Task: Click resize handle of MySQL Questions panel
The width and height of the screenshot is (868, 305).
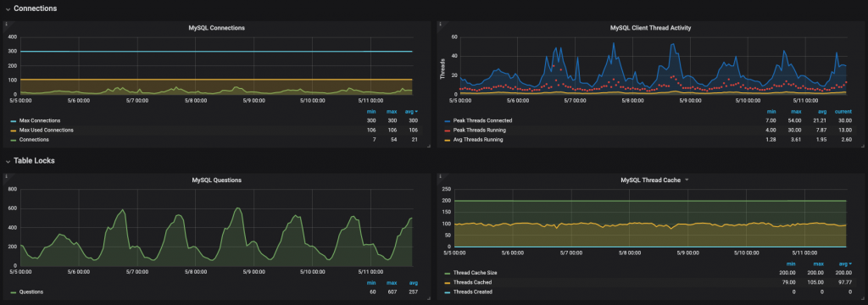Action: tap(428, 298)
